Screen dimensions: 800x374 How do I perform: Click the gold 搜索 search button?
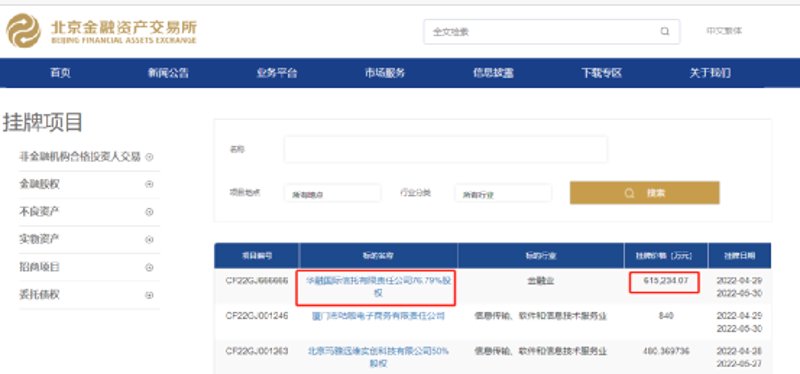coord(644,193)
